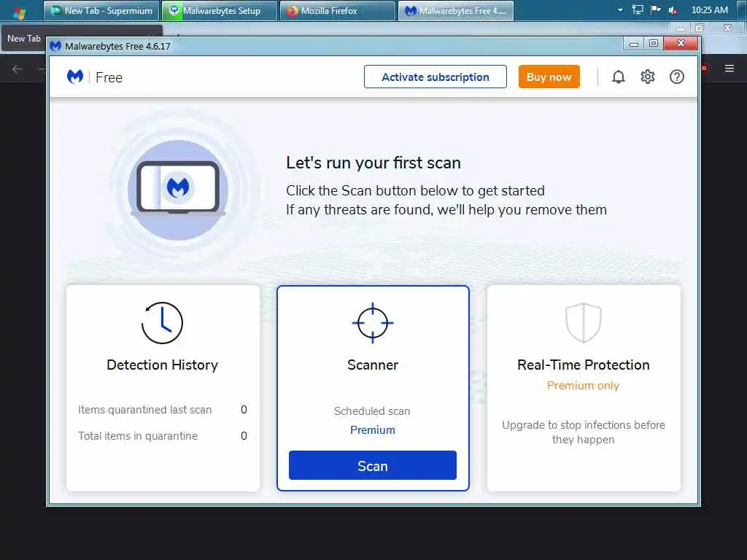747x560 pixels.
Task: Switch to Malwarebytes Setup taskbar item
Action: pos(220,11)
